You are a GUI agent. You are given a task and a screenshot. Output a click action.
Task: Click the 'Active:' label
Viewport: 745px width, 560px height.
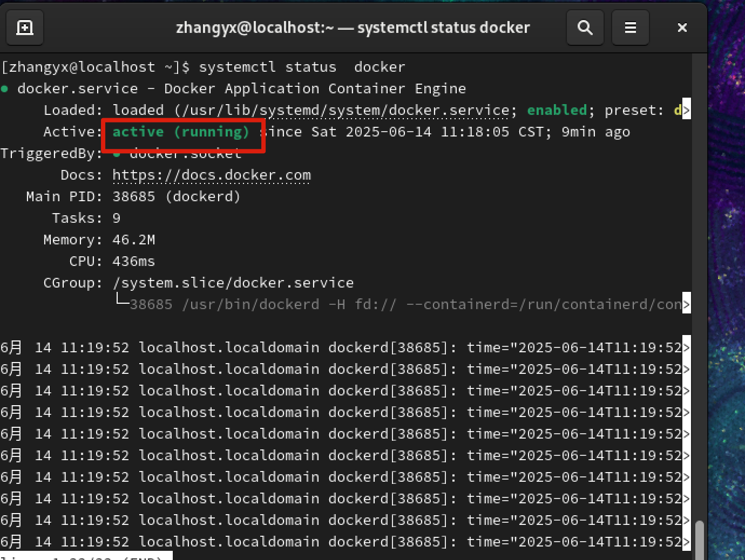pyautogui.click(x=73, y=132)
